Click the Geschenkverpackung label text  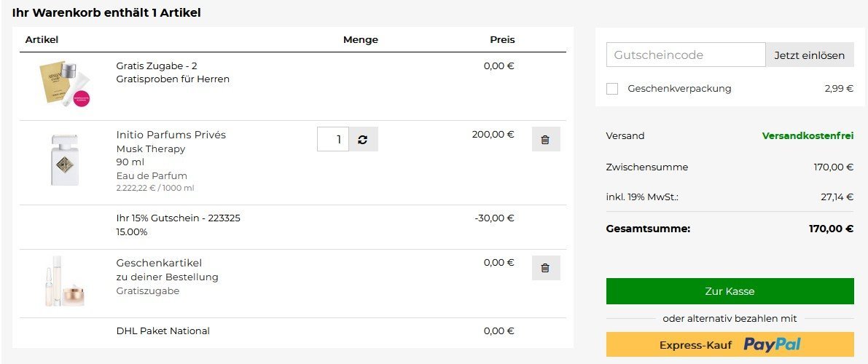tap(679, 89)
